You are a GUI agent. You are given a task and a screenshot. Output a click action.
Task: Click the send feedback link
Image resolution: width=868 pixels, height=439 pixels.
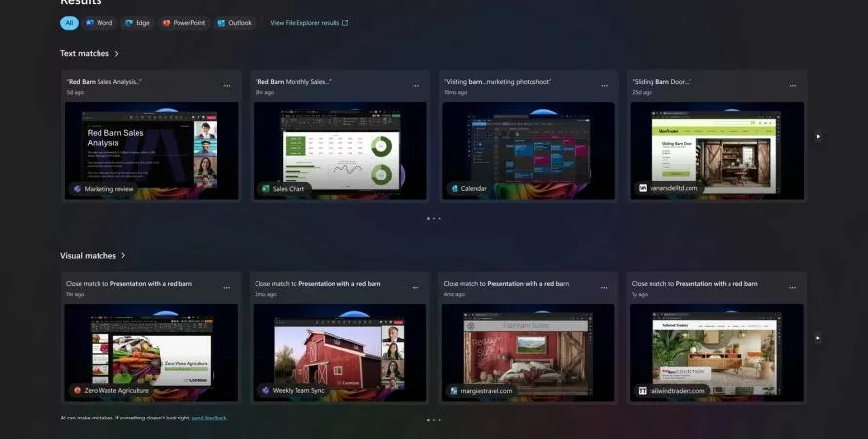pos(210,418)
